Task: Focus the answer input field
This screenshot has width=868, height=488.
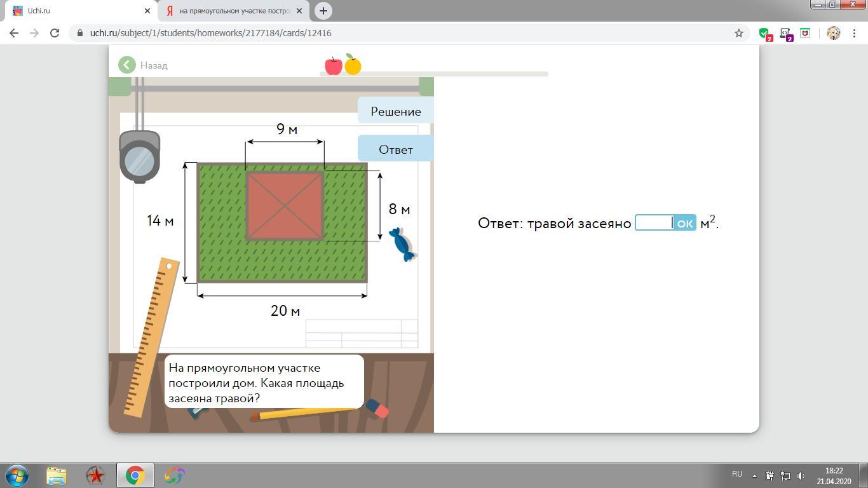Action: tap(654, 223)
